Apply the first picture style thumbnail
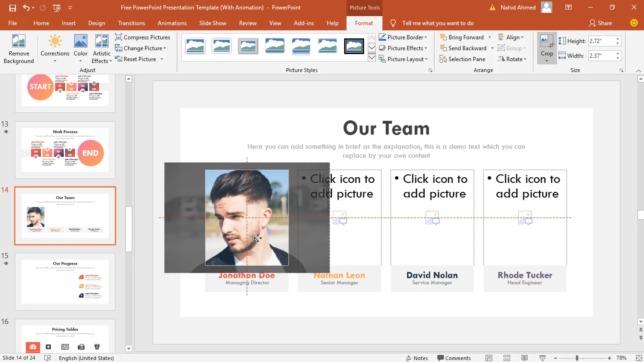 (195, 46)
